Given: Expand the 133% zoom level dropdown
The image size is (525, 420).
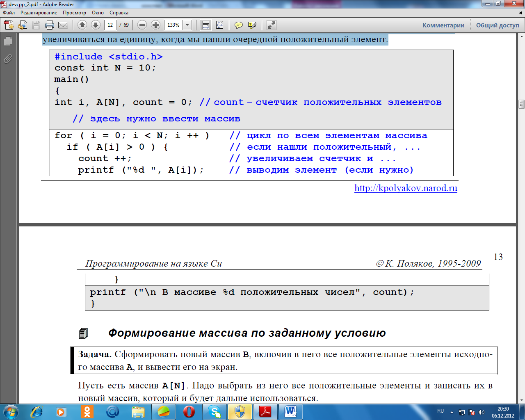Looking at the screenshot, I should pos(187,25).
